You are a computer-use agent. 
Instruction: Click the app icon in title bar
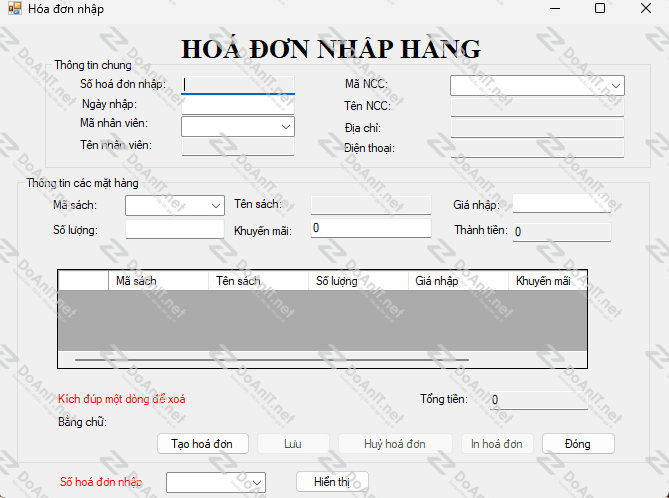(x=15, y=9)
